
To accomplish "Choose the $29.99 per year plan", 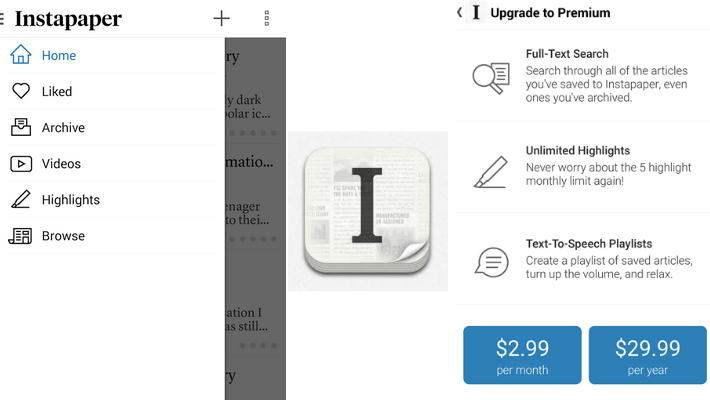I will tap(647, 355).
